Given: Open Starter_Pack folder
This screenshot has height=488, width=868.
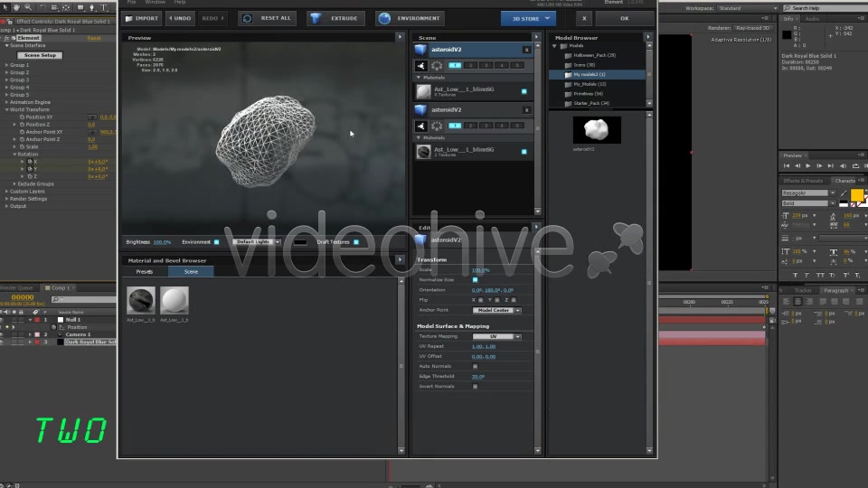Looking at the screenshot, I should (x=590, y=103).
